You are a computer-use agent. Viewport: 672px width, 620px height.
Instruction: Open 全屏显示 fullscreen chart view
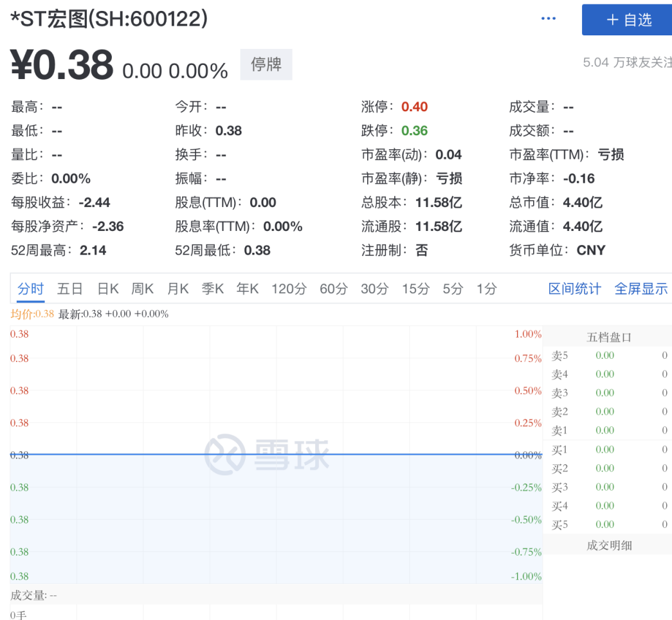[x=641, y=289]
